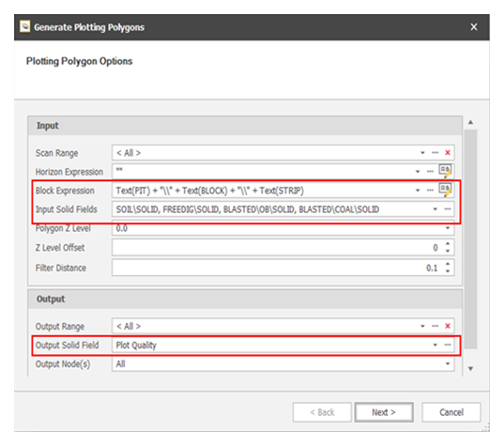Screen dimensions: 504x446
Task: Decrease the Filter Distance value
Action: (448, 271)
